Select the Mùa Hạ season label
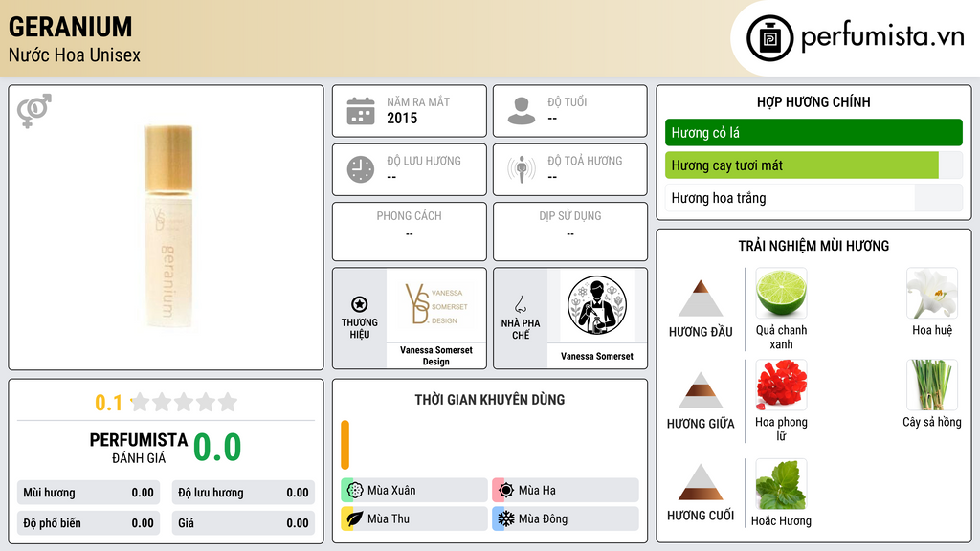The image size is (980, 551). 537,491
